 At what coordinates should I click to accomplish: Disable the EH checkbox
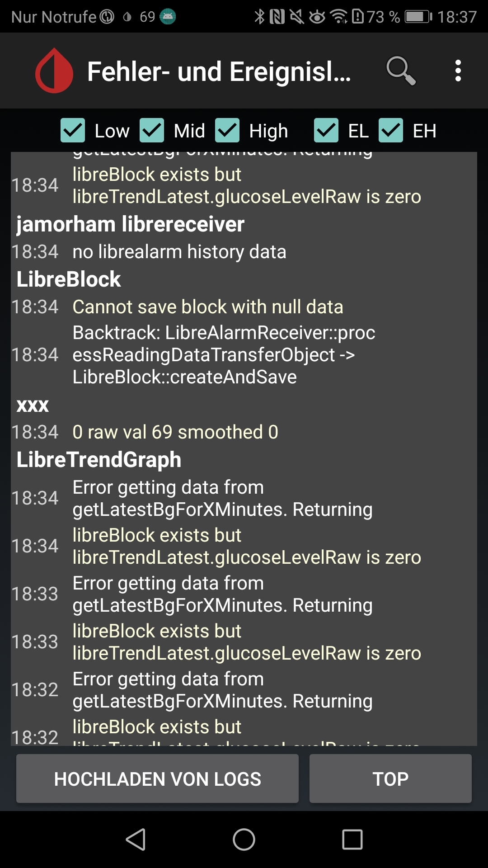390,131
